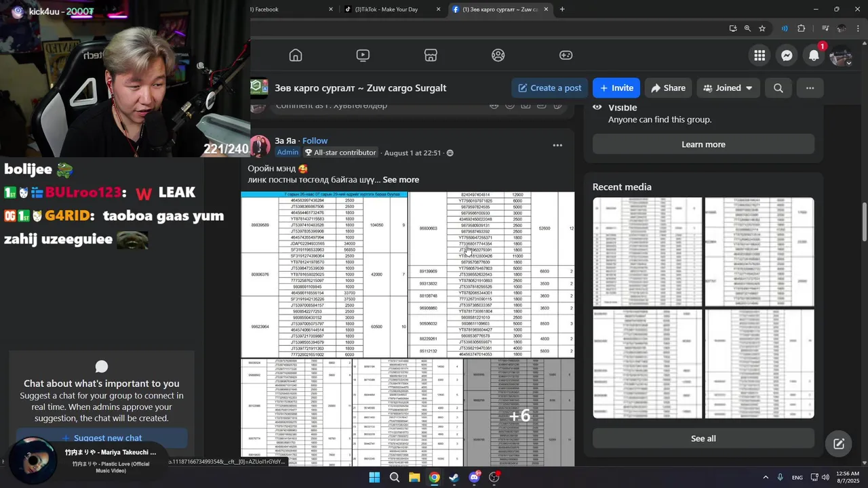Open Facebook Groups icon
Screen dimensions: 868x488
coord(498,56)
